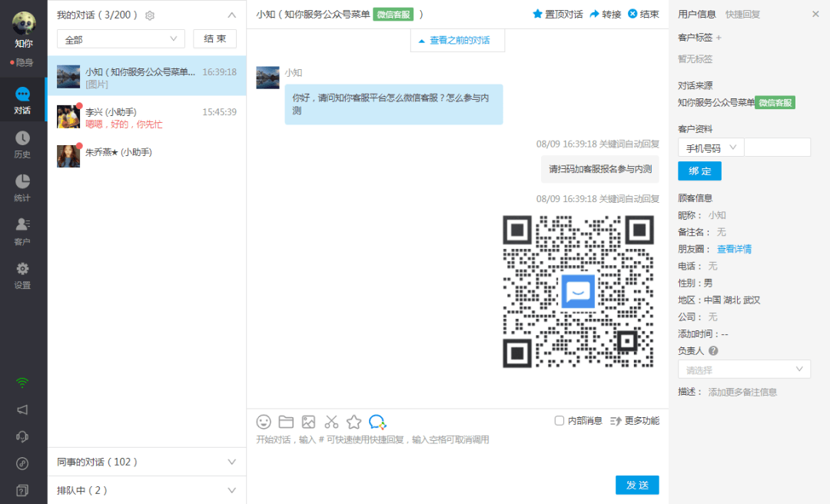Open the 对话 conversations section in sidebar
Viewport: 830px width, 504px height.
[22, 100]
